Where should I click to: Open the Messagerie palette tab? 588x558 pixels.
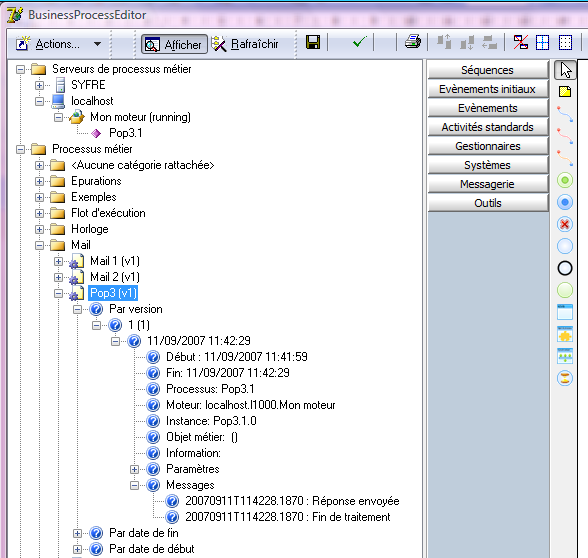(488, 184)
